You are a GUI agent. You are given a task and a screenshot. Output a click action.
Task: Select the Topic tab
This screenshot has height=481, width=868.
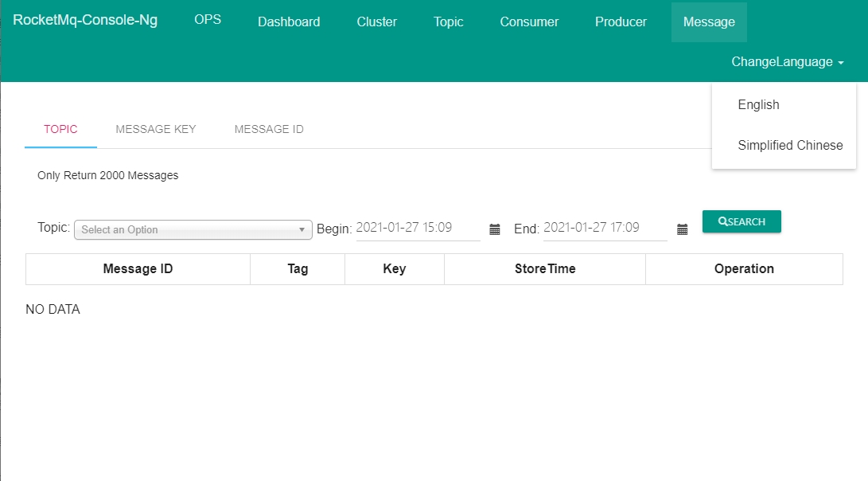coord(60,129)
